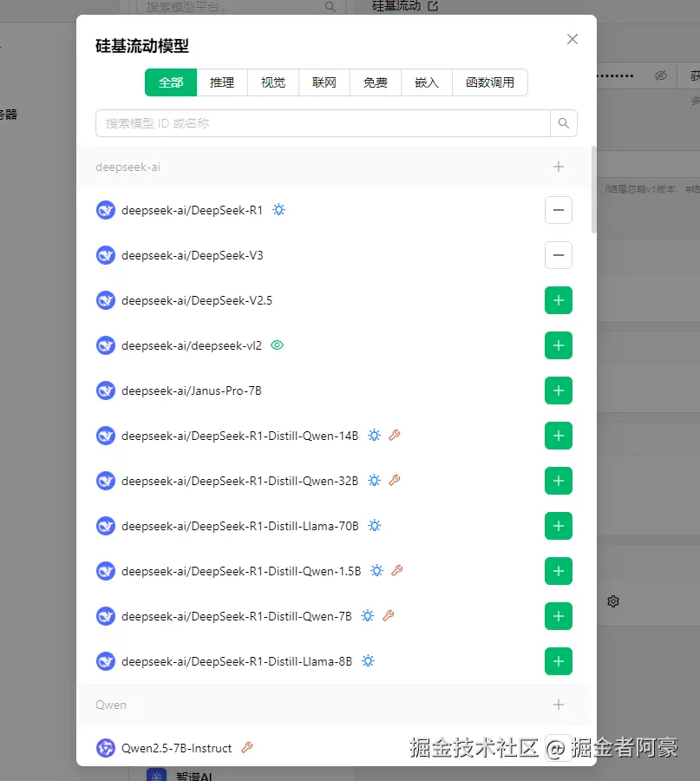Add DeepSeek-R1-Distill-Qwen-14B model
Viewport: 700px width, 781px height.
(559, 436)
